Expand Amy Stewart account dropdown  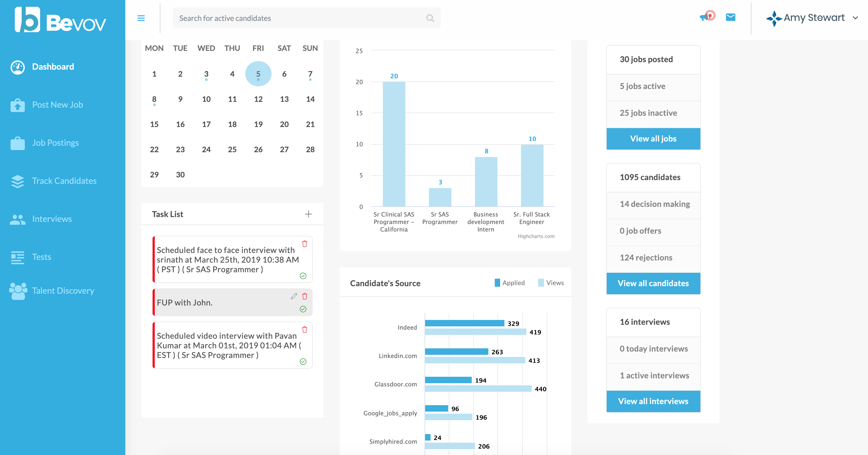click(x=855, y=18)
